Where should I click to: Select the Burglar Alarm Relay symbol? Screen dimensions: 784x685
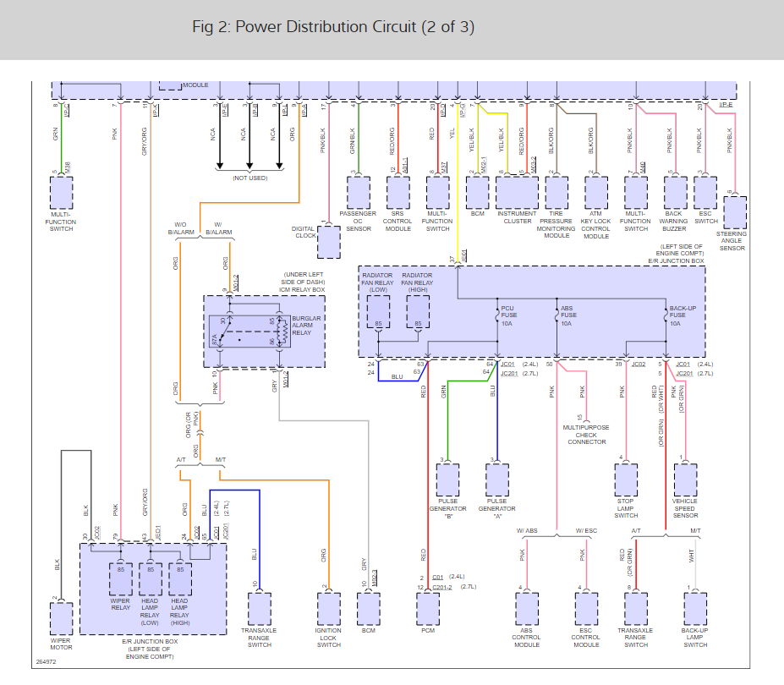[x=249, y=331]
